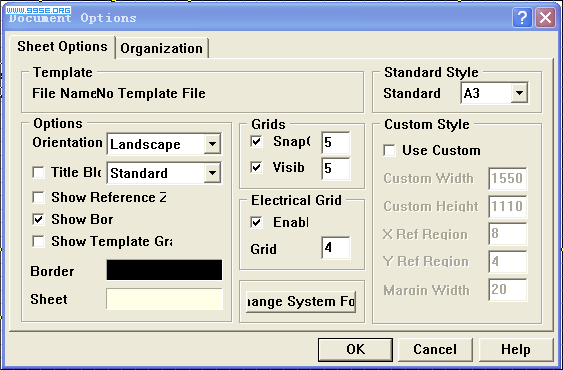563x370 pixels.
Task: Click the Visible grid value field
Action: (x=336, y=168)
